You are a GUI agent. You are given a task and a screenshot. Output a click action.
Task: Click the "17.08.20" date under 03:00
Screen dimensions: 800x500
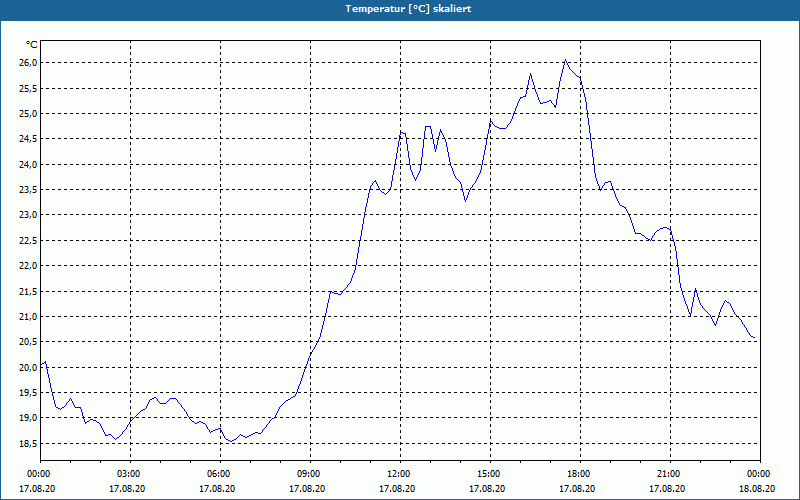tap(127, 488)
